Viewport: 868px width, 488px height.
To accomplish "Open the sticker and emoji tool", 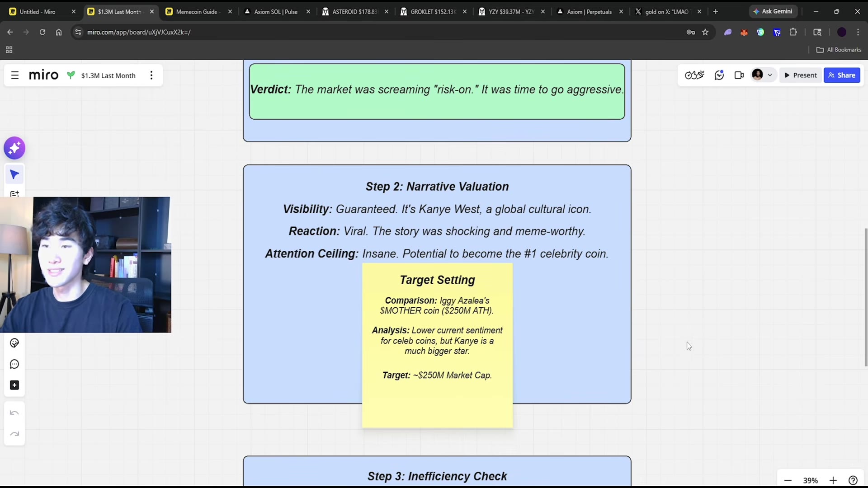I will click(14, 343).
